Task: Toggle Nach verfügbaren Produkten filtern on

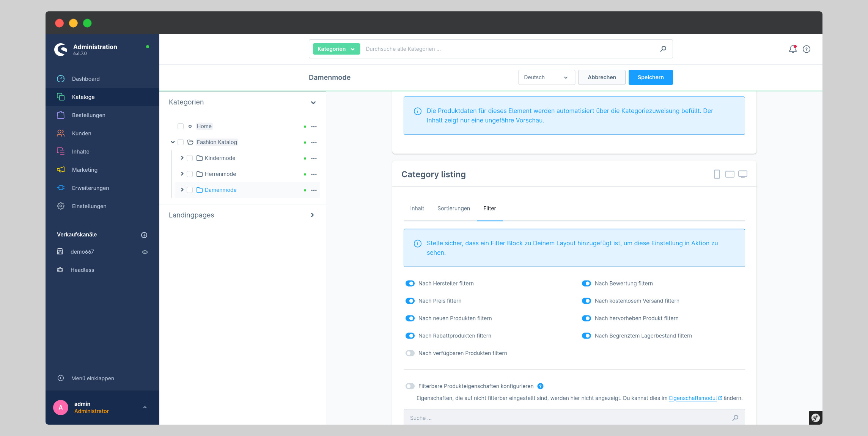Action: click(410, 353)
